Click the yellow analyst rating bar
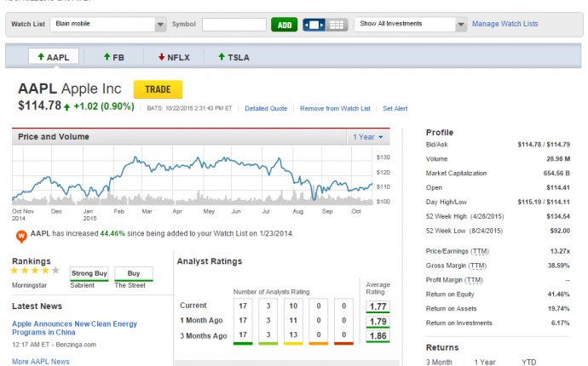588x366 pixels. point(293,343)
